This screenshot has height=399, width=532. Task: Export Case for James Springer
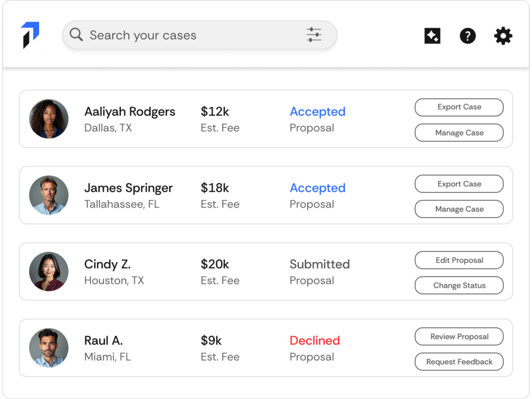pyautogui.click(x=459, y=184)
